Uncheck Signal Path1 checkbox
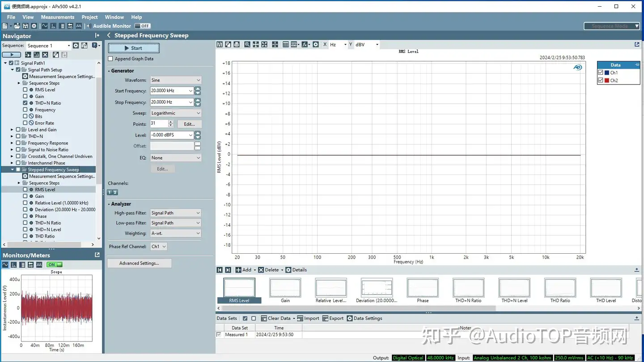644x362 pixels. [x=11, y=63]
